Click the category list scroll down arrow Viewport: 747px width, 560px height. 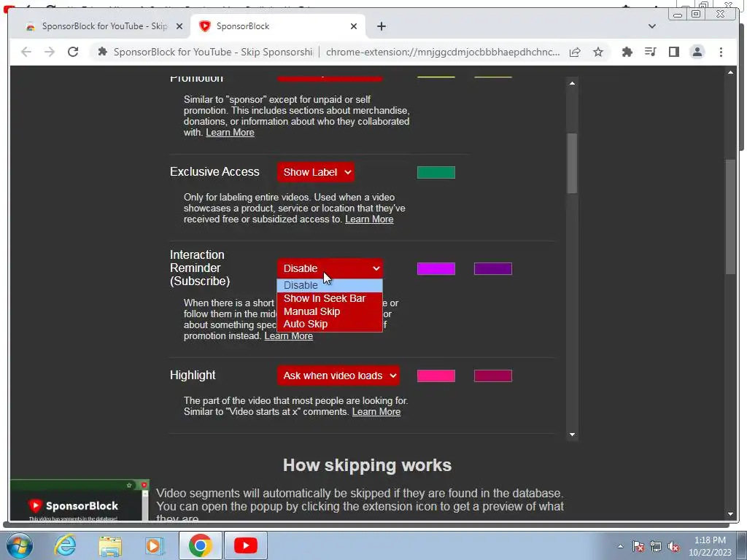pos(572,435)
